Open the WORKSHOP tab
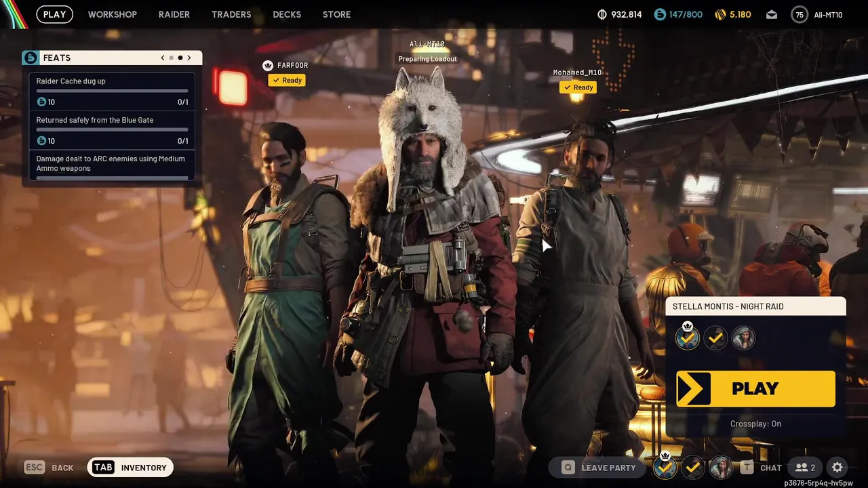Screen dimensions: 868x488 (x=113, y=14)
